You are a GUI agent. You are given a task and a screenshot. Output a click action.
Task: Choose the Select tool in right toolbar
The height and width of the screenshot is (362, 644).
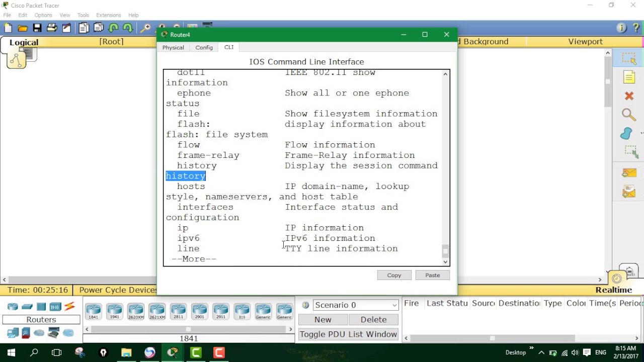pos(629,58)
